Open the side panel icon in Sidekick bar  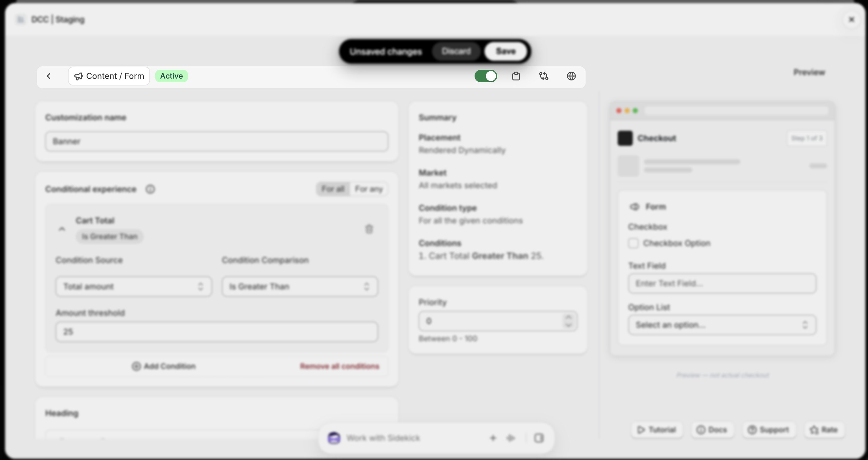539,438
